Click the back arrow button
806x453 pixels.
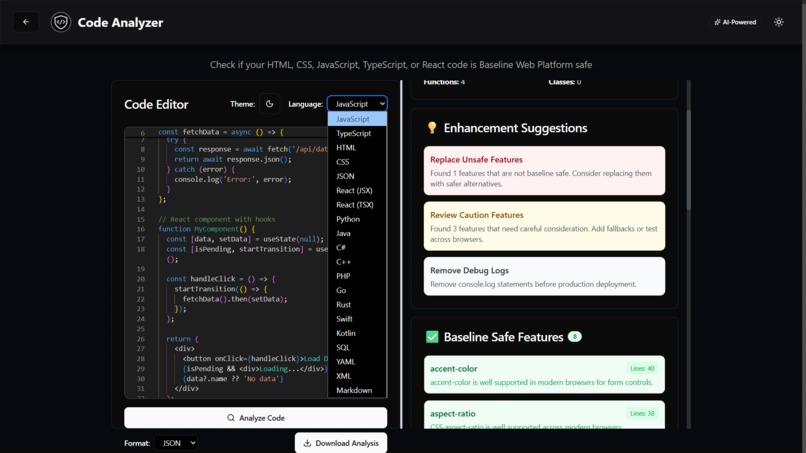[26, 22]
